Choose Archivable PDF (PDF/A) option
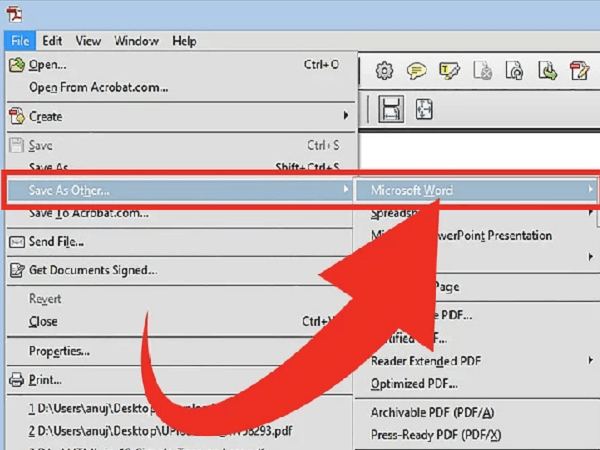 (432, 412)
